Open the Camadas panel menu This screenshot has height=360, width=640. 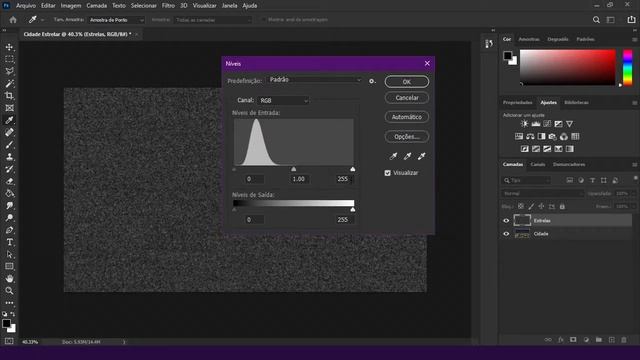pos(634,164)
